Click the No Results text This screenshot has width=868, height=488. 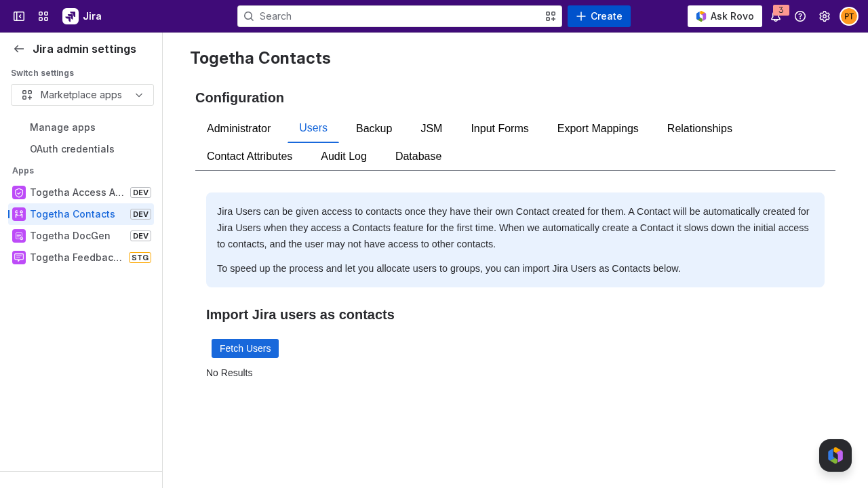click(x=229, y=373)
